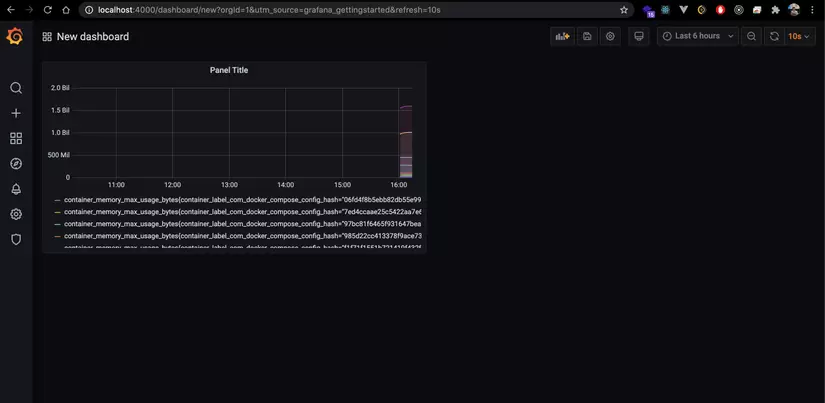Open the Dashboards grid icon in sidebar
The height and width of the screenshot is (403, 825).
16,138
